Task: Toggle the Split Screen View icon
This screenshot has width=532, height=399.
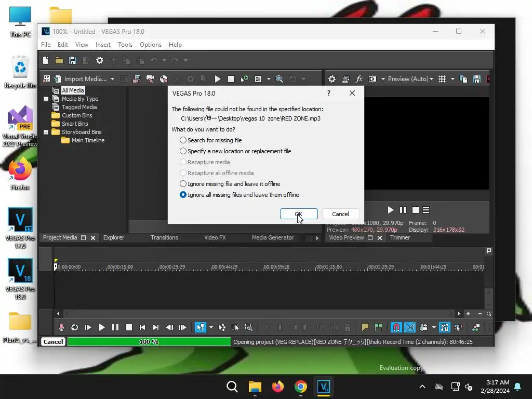Action: (x=373, y=79)
